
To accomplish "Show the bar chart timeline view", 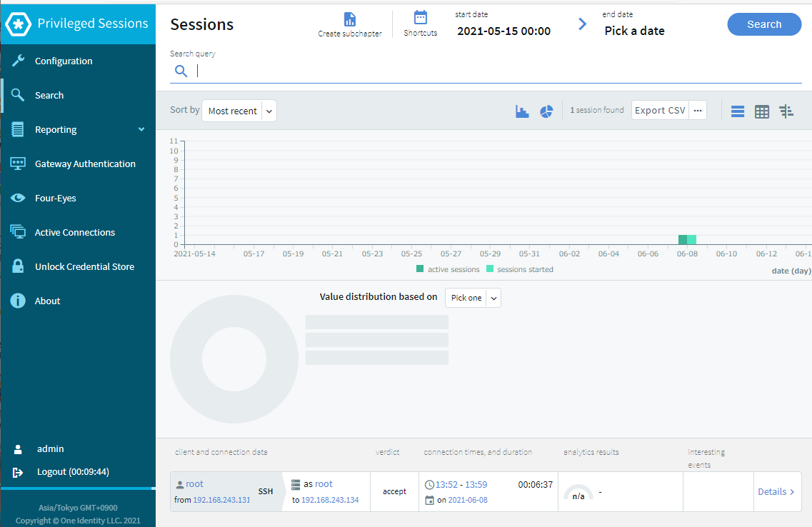I will pyautogui.click(x=522, y=111).
